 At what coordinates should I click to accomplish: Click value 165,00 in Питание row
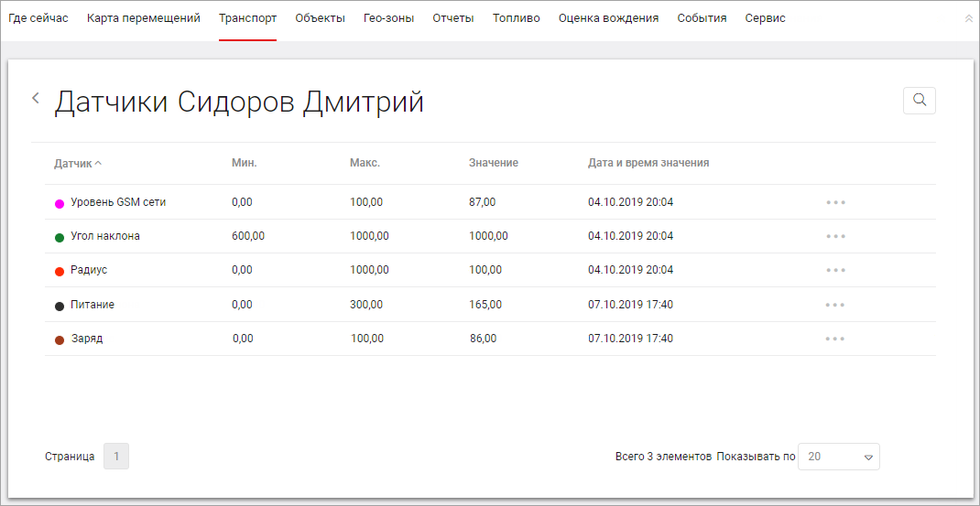coord(485,304)
